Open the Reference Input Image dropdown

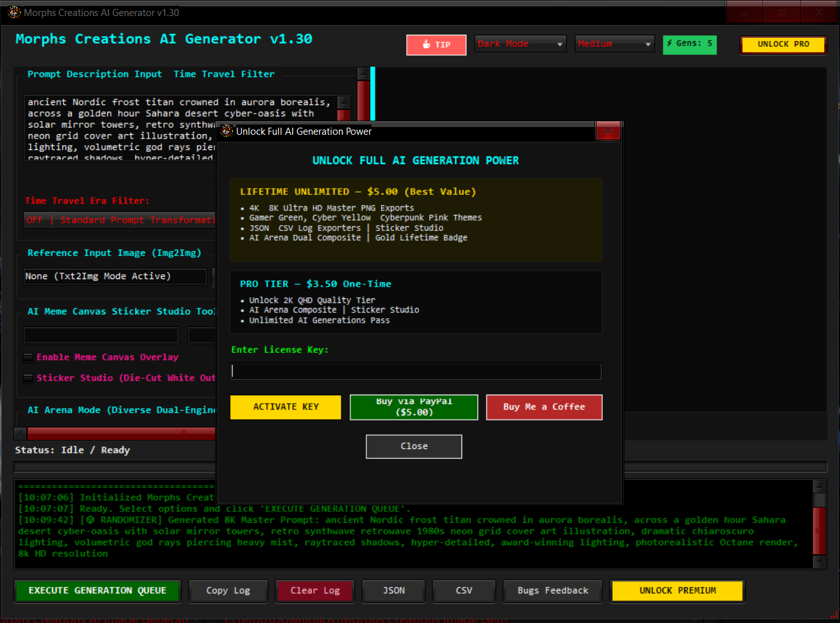[116, 277]
